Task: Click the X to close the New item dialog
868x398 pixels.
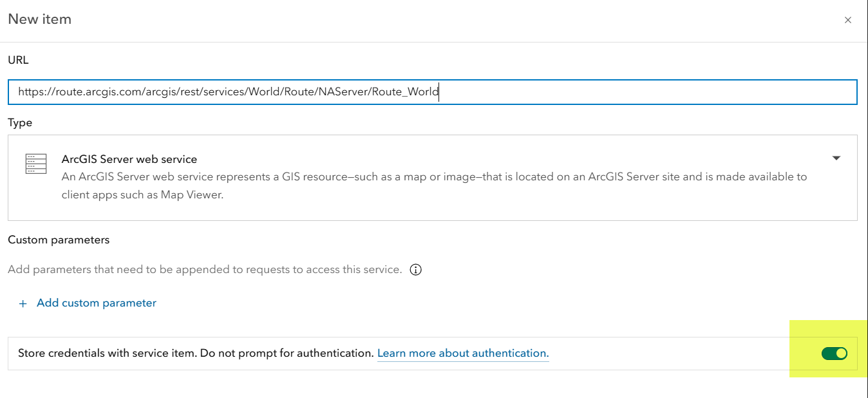Action: [x=848, y=19]
